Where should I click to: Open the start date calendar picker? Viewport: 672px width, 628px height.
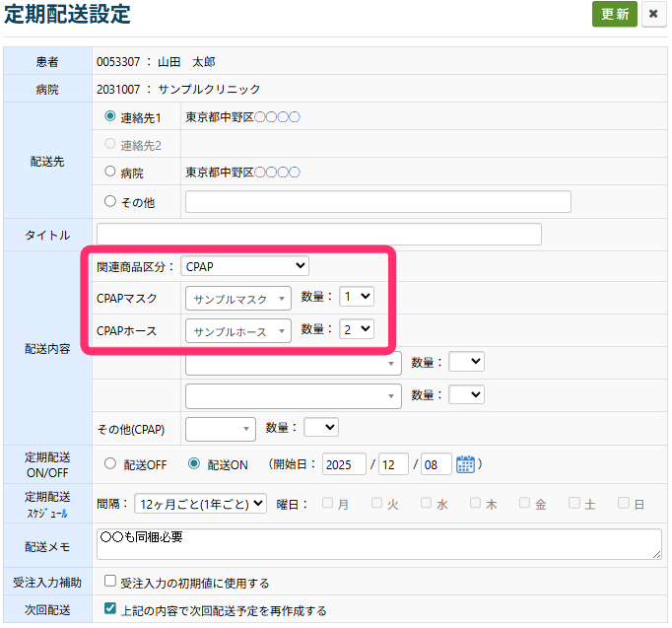click(x=466, y=464)
